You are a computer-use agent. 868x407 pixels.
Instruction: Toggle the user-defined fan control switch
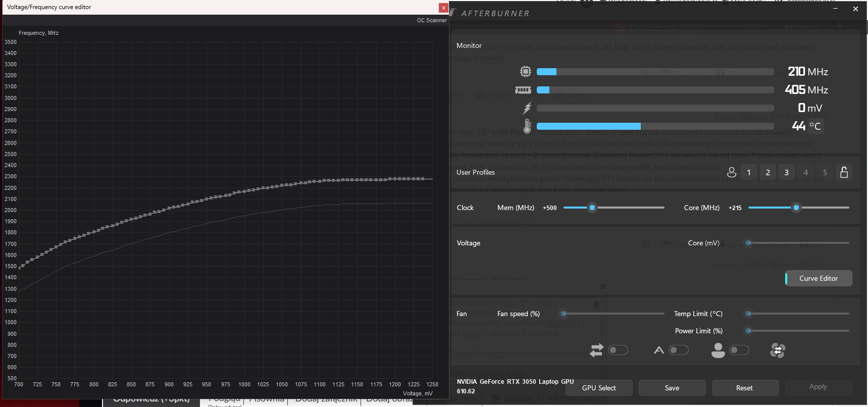pos(739,350)
